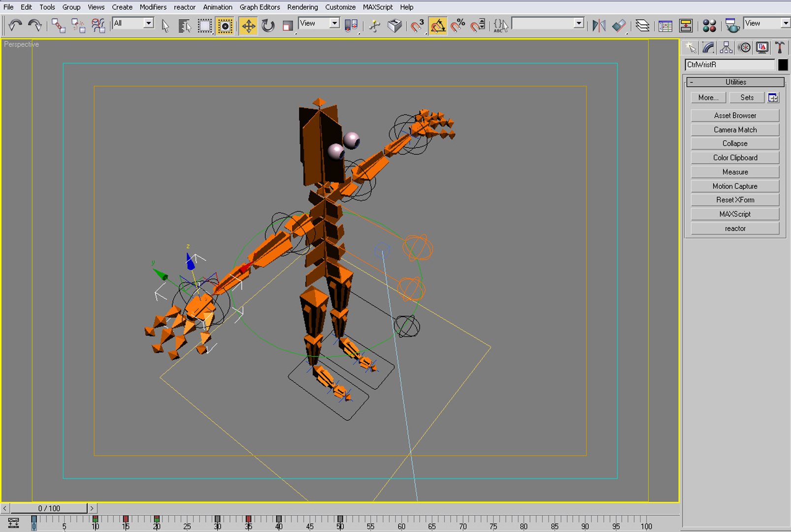Open the reference coordinate system View dropdown

(x=319, y=23)
